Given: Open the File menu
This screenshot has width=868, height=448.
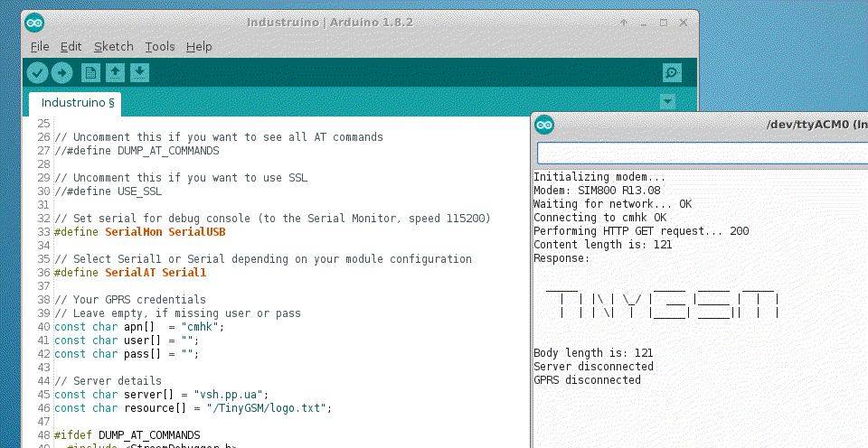Looking at the screenshot, I should tap(40, 46).
